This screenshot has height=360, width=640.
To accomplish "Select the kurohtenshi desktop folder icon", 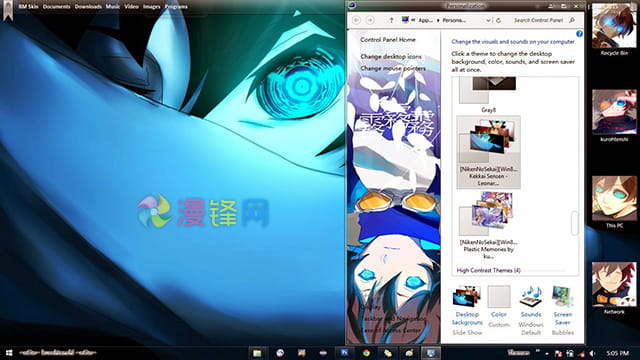I will [x=614, y=116].
